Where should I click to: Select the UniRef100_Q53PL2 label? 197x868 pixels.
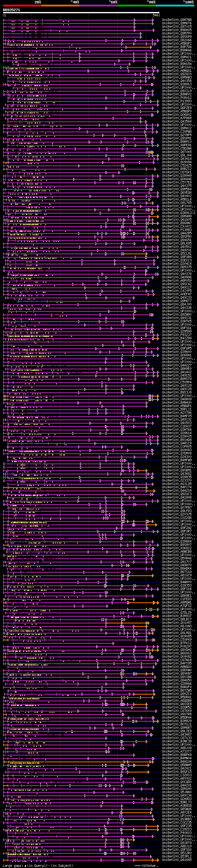pyautogui.click(x=177, y=856)
